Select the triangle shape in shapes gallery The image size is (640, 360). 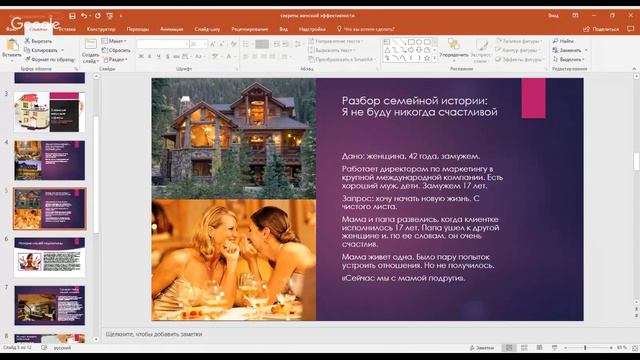[x=387, y=50]
